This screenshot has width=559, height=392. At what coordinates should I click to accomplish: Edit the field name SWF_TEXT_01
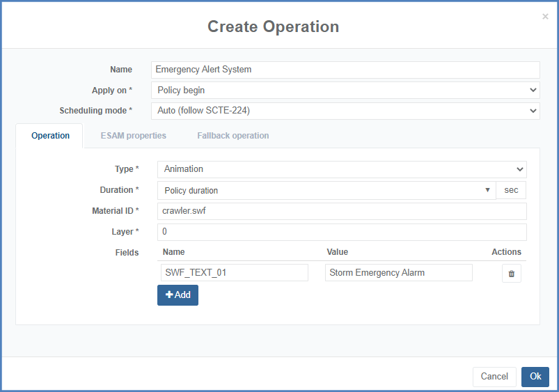234,273
